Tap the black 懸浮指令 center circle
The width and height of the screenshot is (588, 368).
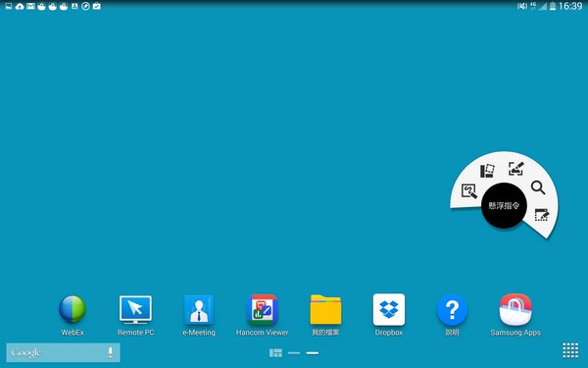point(504,206)
